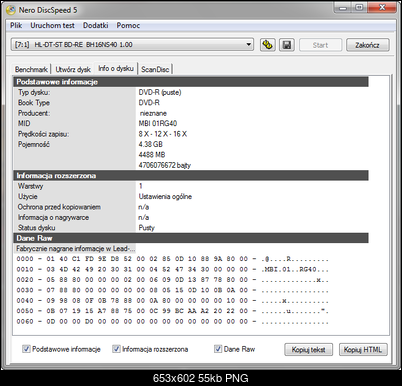This screenshot has height=386, width=402.
Task: Open the Uruchom test menu
Action: (52, 25)
